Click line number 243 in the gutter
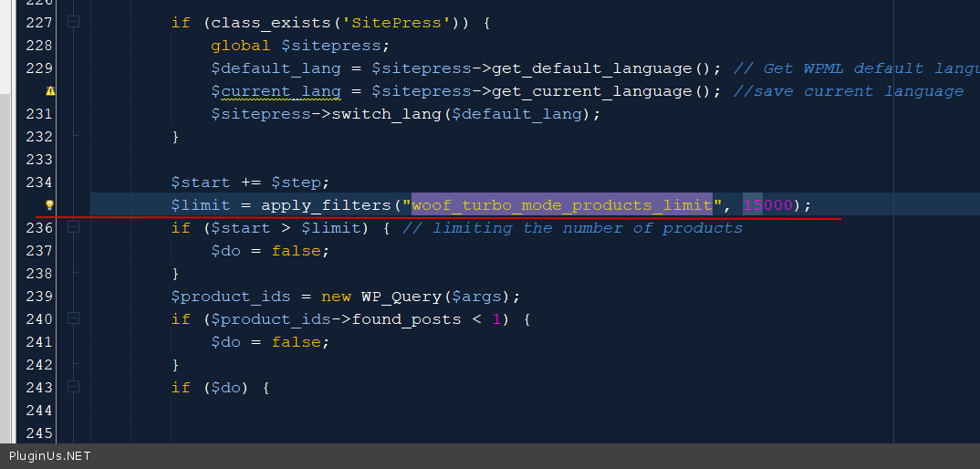 pos(39,388)
